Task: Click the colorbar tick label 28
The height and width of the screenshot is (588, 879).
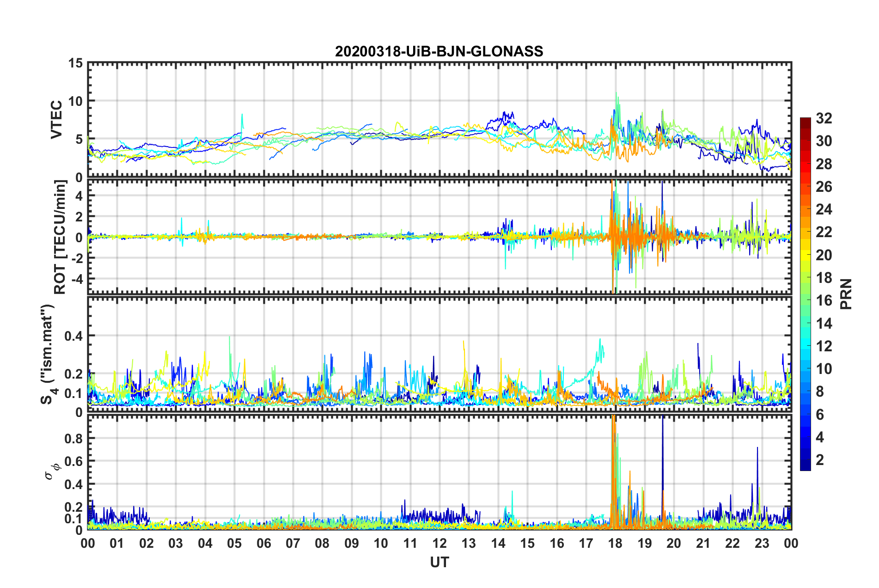Action: click(x=824, y=164)
